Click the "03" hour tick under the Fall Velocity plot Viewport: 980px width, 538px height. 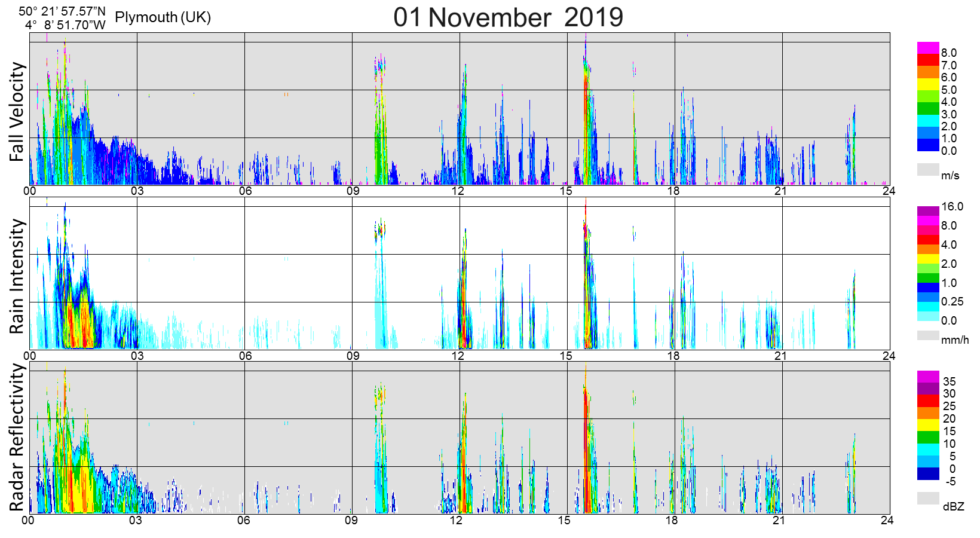point(137,191)
